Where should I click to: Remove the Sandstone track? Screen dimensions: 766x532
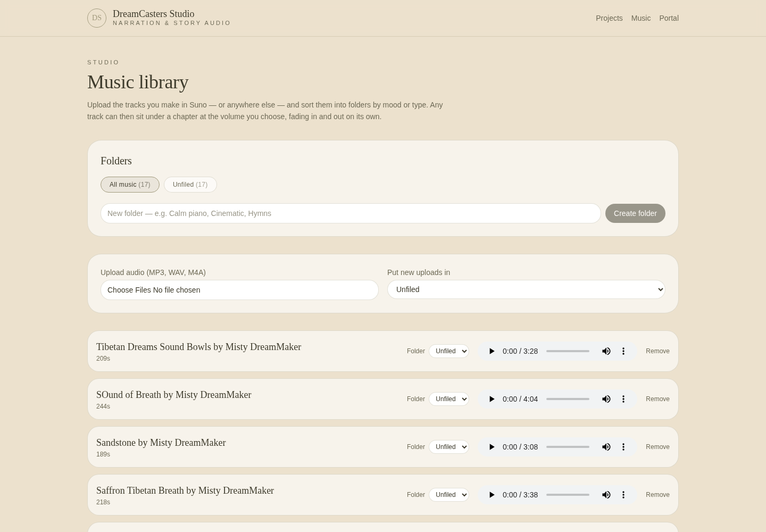click(657, 447)
